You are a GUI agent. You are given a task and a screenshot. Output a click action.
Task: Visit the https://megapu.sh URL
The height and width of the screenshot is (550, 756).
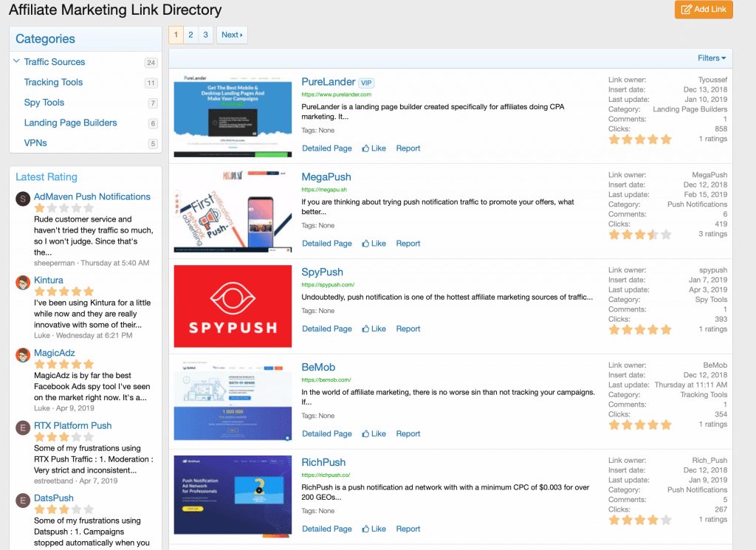(x=324, y=190)
